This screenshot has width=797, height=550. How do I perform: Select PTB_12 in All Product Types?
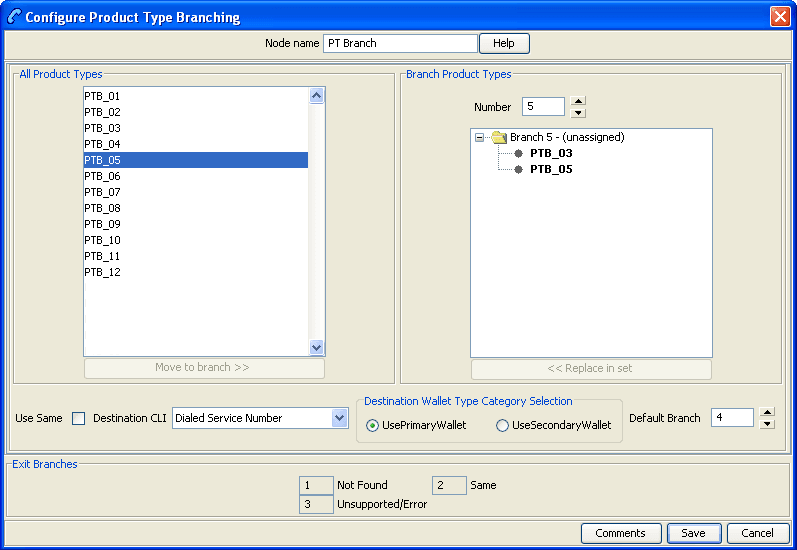pyautogui.click(x=196, y=272)
